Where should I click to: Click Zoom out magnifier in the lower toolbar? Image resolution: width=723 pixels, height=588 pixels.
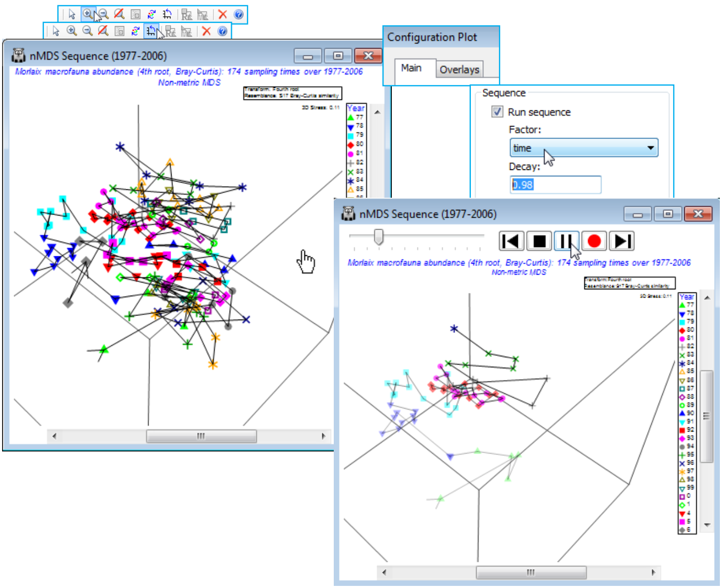click(x=87, y=31)
